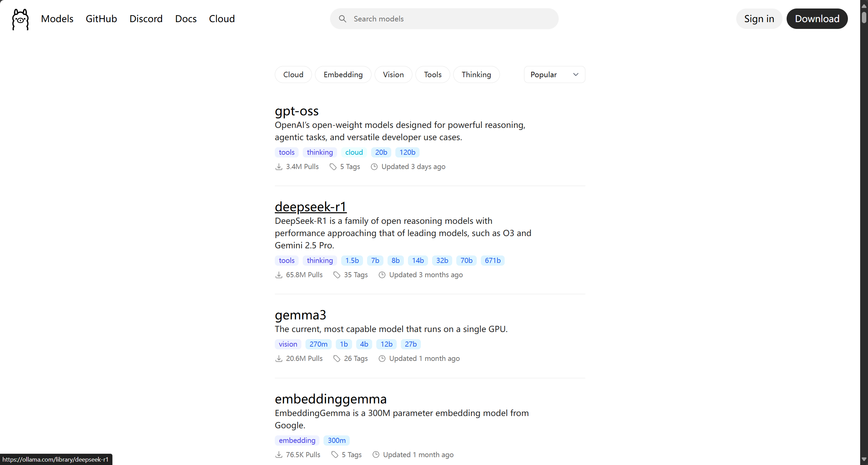Image resolution: width=868 pixels, height=465 pixels.
Task: Click the download icon beside 20.6M Pulls
Action: 279,359
